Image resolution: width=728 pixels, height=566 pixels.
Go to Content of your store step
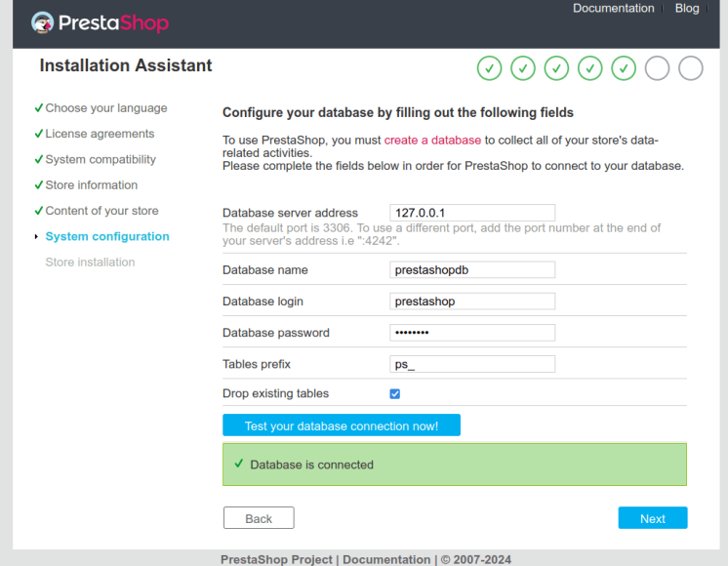(x=102, y=211)
